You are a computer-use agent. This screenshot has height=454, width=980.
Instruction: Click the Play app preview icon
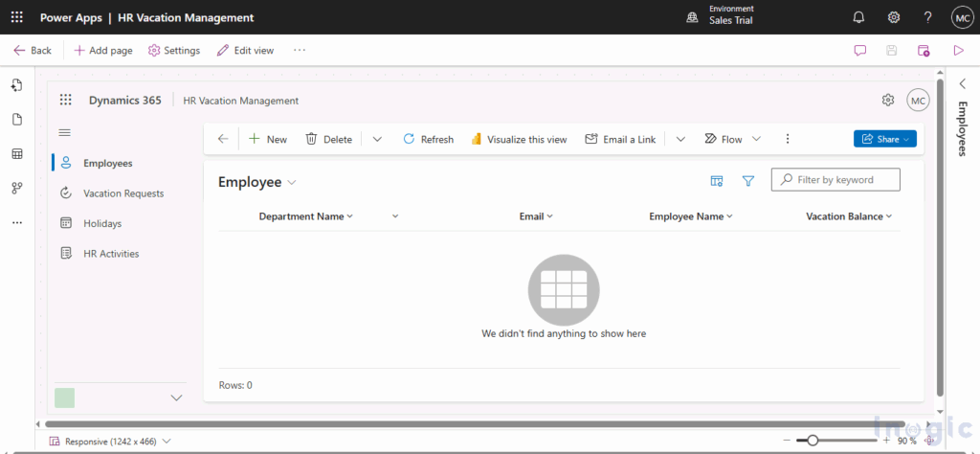[x=958, y=51]
